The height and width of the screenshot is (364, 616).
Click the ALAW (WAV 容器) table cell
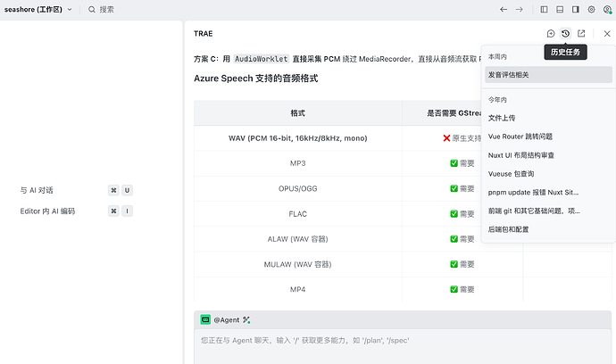pyautogui.click(x=298, y=239)
